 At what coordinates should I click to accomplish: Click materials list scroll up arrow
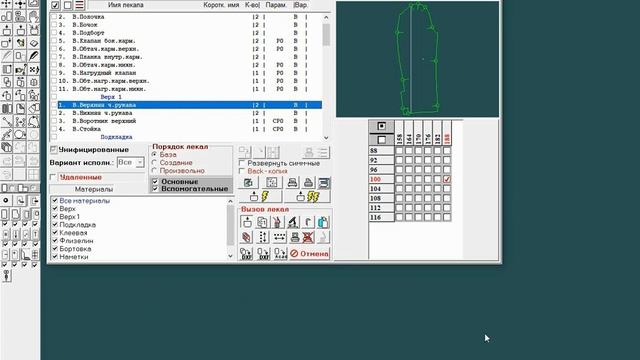tap(230, 201)
